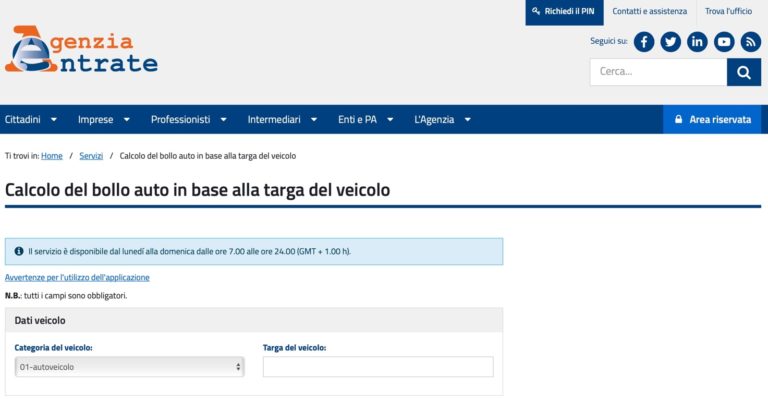Open the Twitter social icon
Screen dimensions: 768x399
[x=671, y=42]
